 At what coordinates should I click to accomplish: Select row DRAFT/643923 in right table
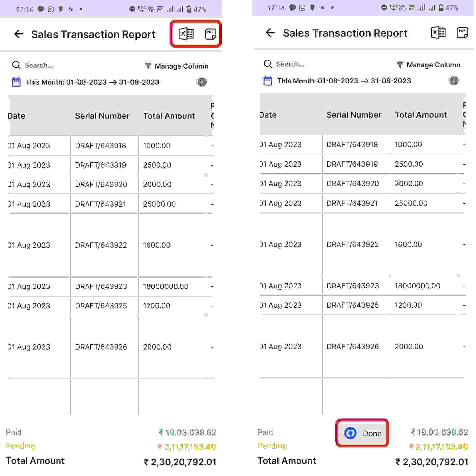[353, 286]
